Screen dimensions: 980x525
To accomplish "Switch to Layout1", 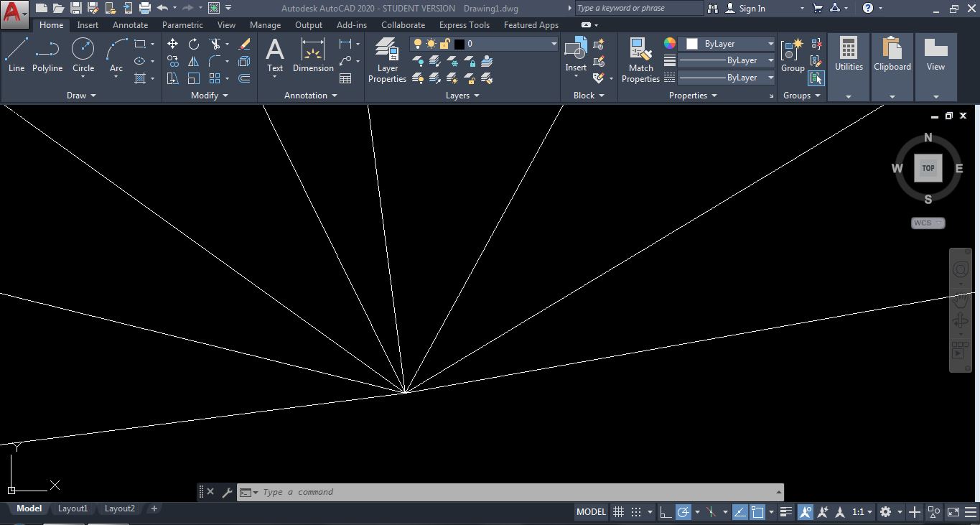I will 73,508.
